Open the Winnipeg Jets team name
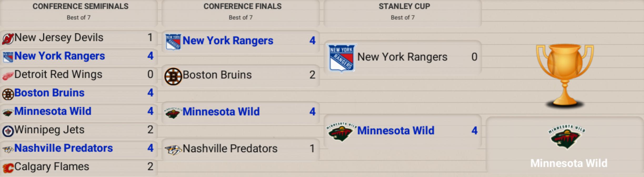644x177 pixels. coord(49,130)
